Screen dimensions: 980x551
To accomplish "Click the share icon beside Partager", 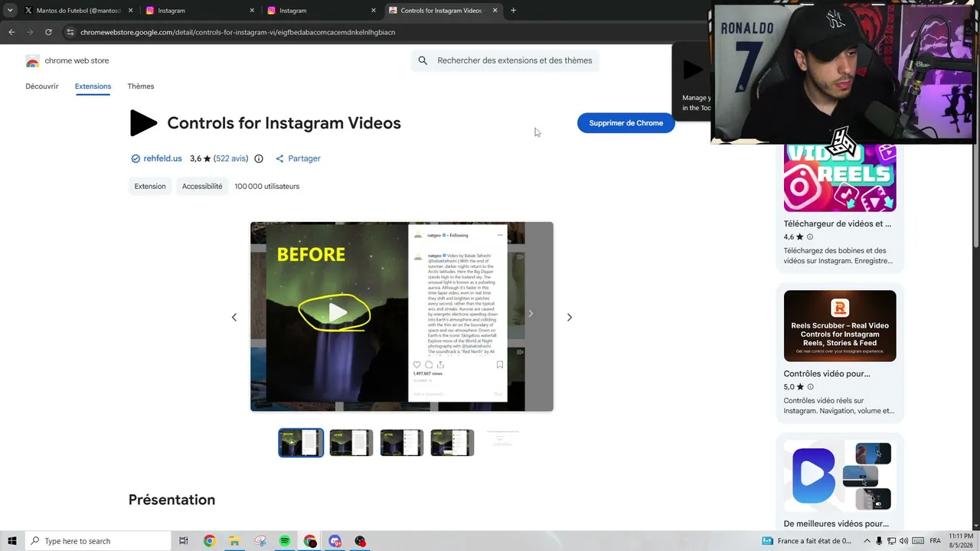I will tap(279, 159).
